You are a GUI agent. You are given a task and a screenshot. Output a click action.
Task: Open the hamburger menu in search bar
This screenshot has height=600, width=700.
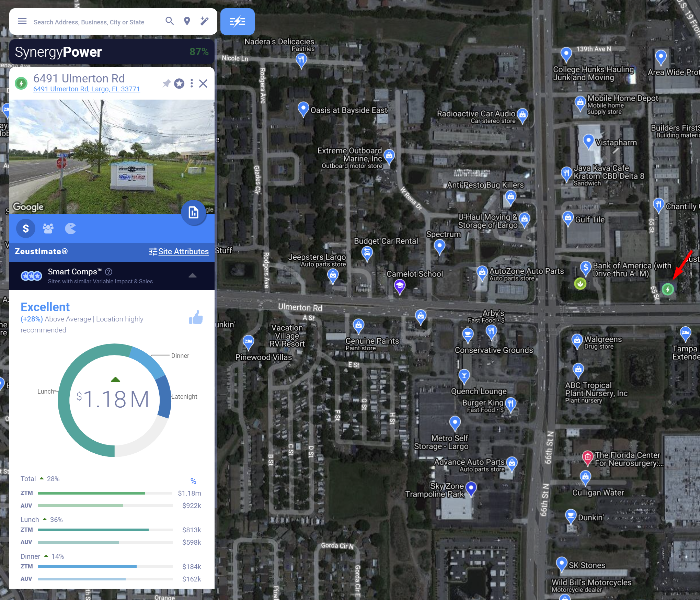(x=22, y=21)
